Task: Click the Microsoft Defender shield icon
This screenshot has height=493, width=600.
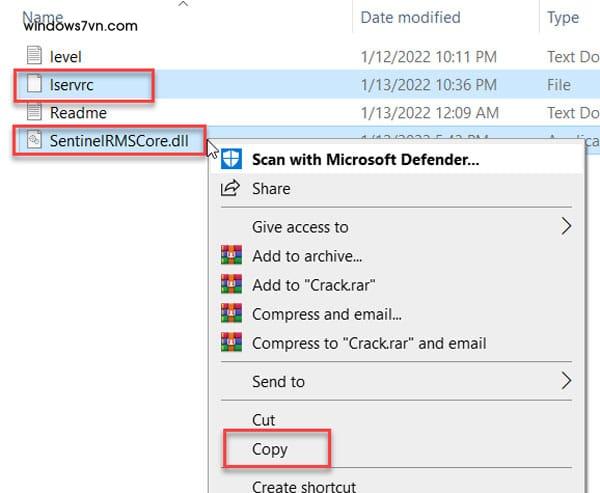Action: [x=231, y=159]
